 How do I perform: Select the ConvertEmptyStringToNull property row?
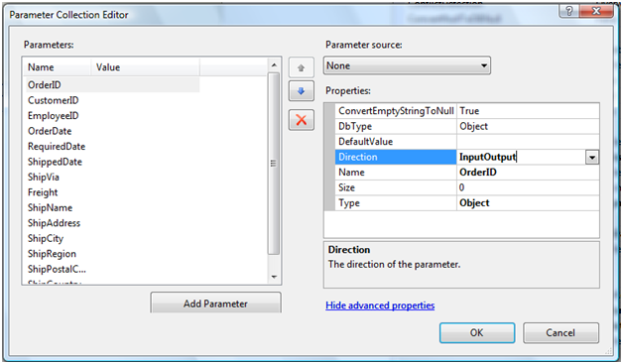tap(396, 111)
